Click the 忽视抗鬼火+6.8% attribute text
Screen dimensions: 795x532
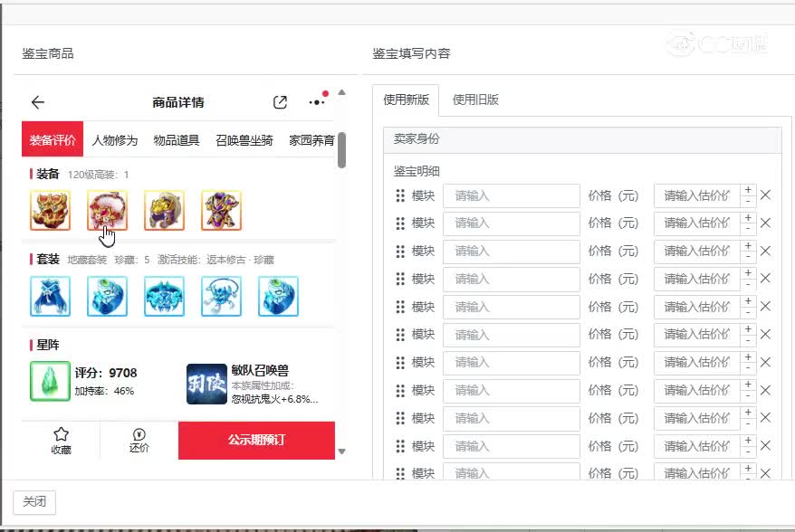tap(274, 399)
